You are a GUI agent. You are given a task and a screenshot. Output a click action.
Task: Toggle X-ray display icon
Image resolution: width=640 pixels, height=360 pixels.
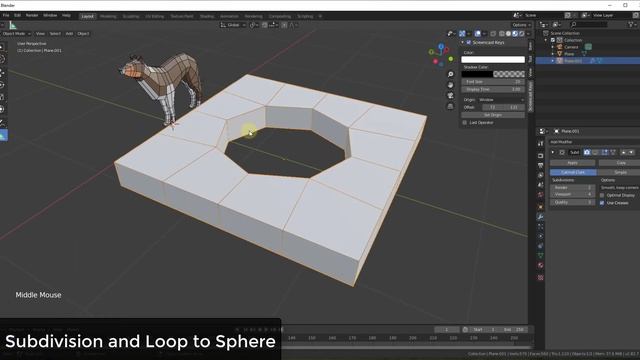pyautogui.click(x=493, y=34)
